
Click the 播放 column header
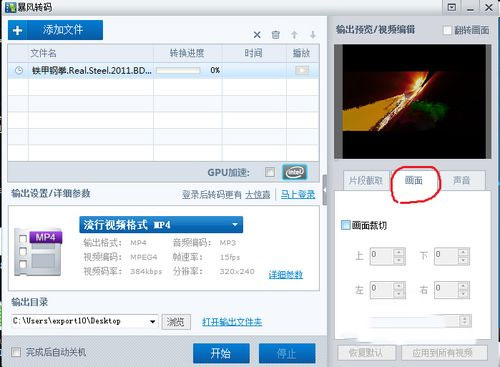302,53
